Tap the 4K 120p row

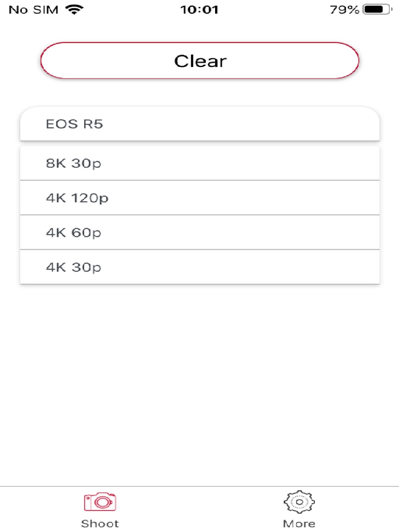click(x=199, y=198)
